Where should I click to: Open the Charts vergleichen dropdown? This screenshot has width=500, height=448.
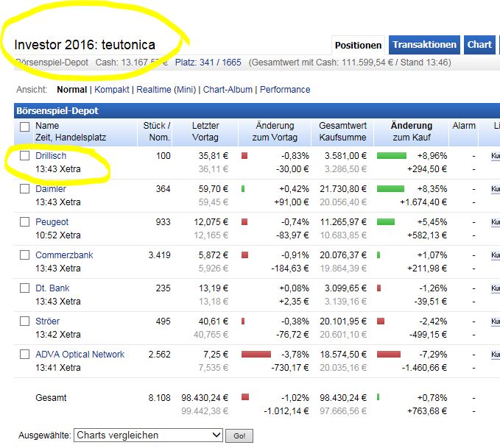click(148, 435)
